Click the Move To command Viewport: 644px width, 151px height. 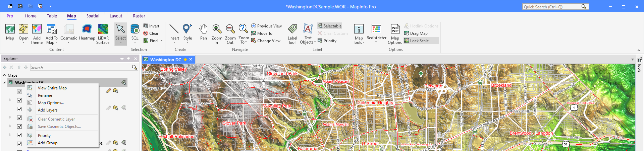tap(262, 33)
